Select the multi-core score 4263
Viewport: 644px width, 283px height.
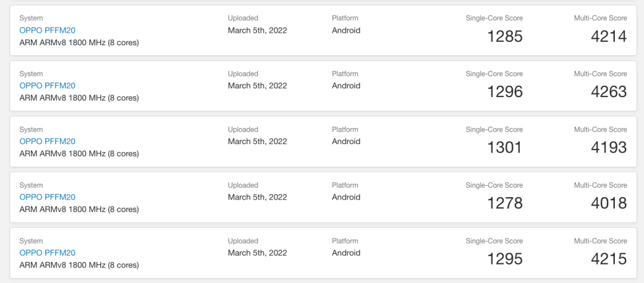[609, 92]
